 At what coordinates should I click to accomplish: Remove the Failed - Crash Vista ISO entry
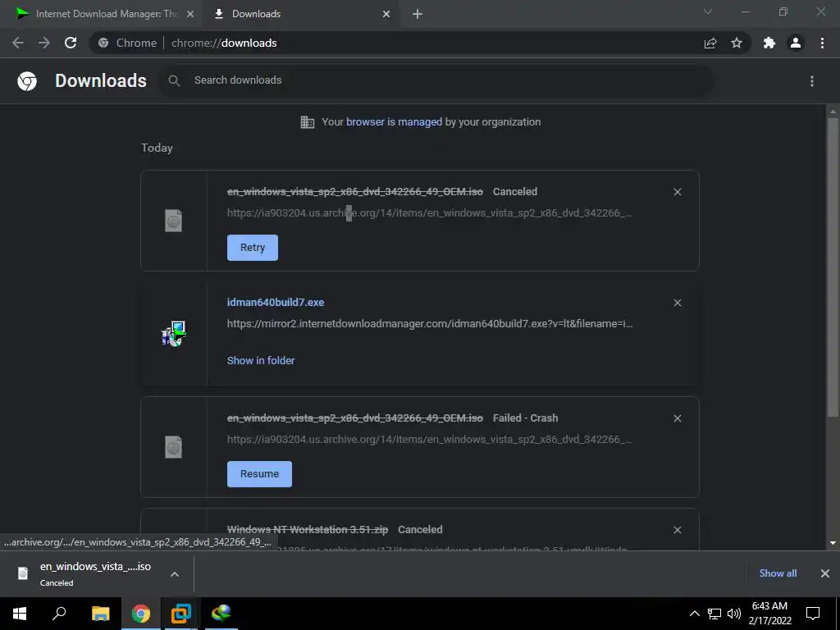[677, 418]
